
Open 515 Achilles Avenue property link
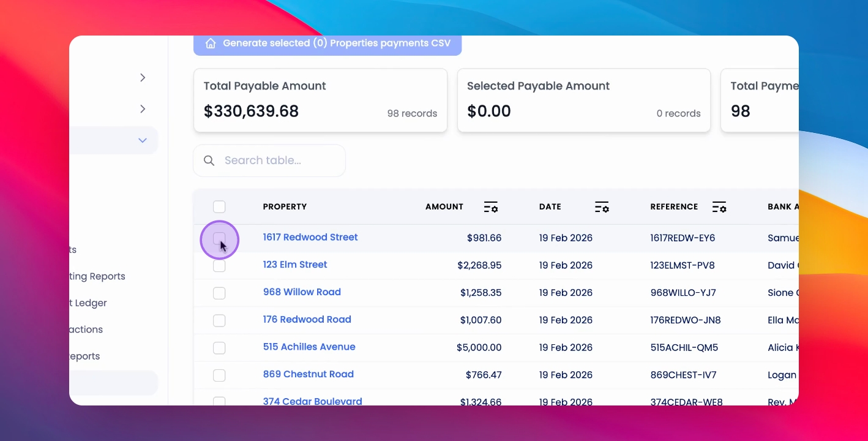click(309, 347)
